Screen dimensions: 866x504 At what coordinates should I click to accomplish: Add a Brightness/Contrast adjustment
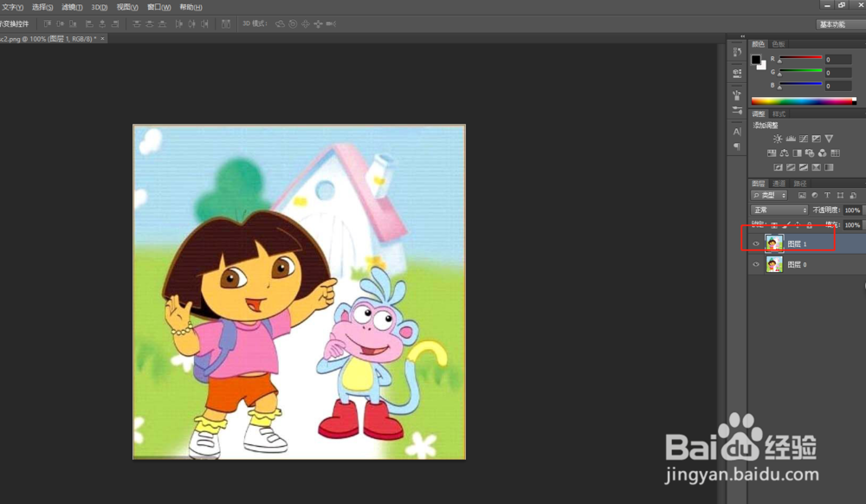778,139
